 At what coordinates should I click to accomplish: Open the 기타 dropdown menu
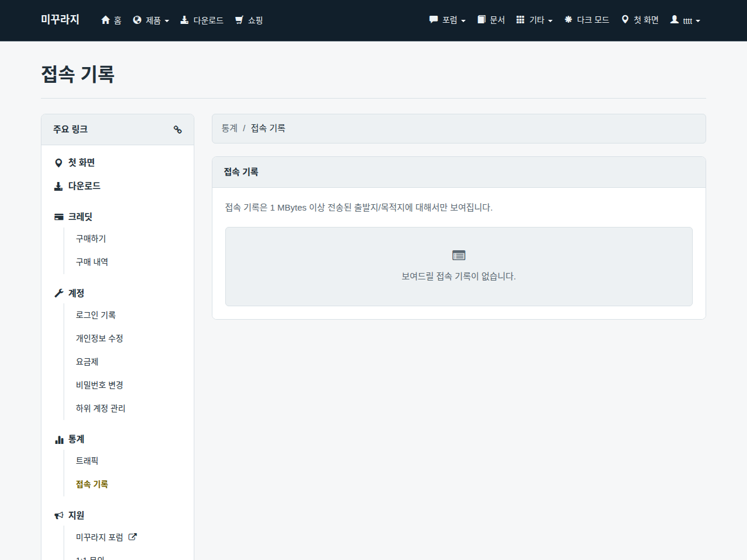(535, 20)
